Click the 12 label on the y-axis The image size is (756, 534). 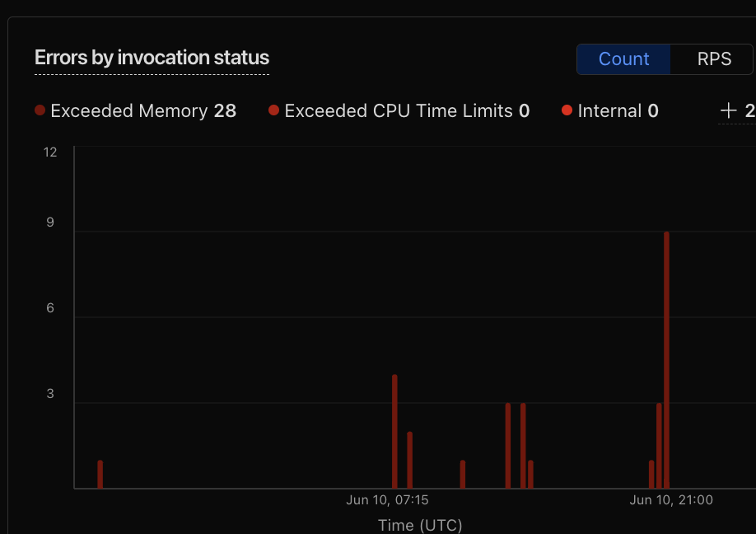50,152
